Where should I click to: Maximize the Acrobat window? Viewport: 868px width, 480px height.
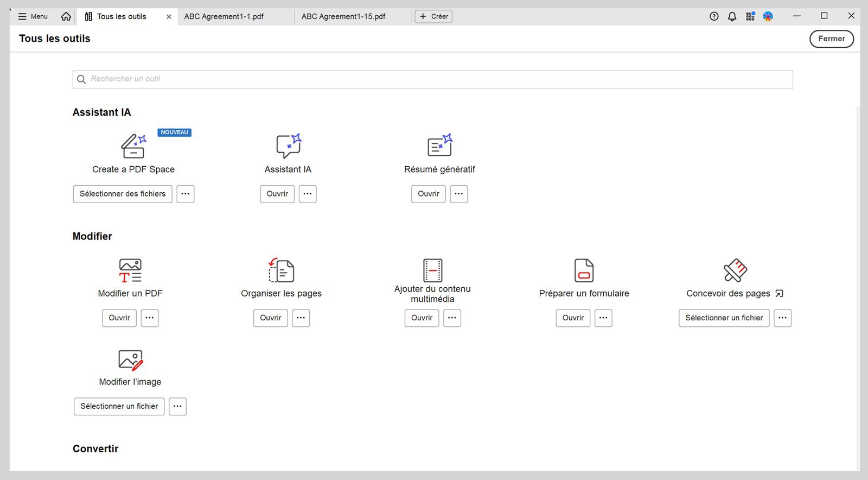824,16
